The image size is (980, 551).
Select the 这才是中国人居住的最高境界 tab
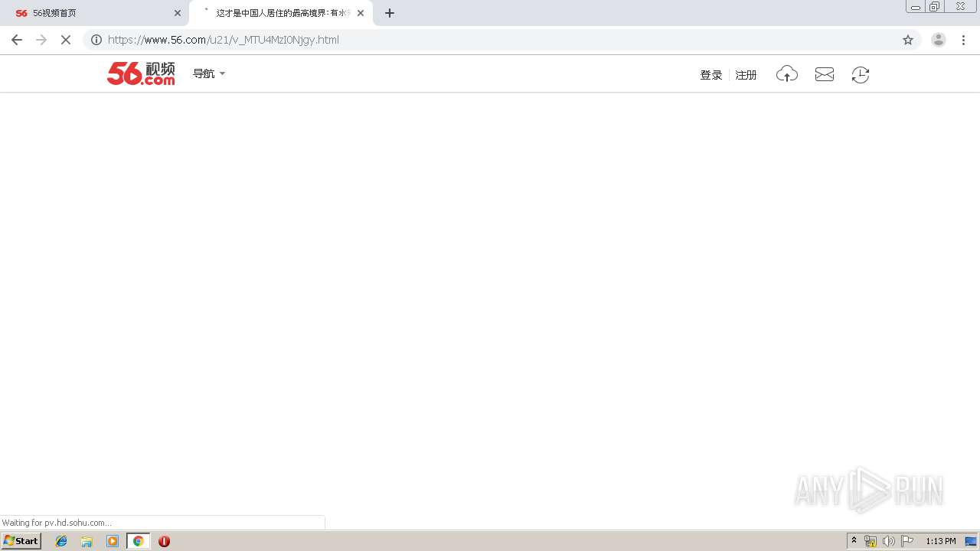pos(280,13)
